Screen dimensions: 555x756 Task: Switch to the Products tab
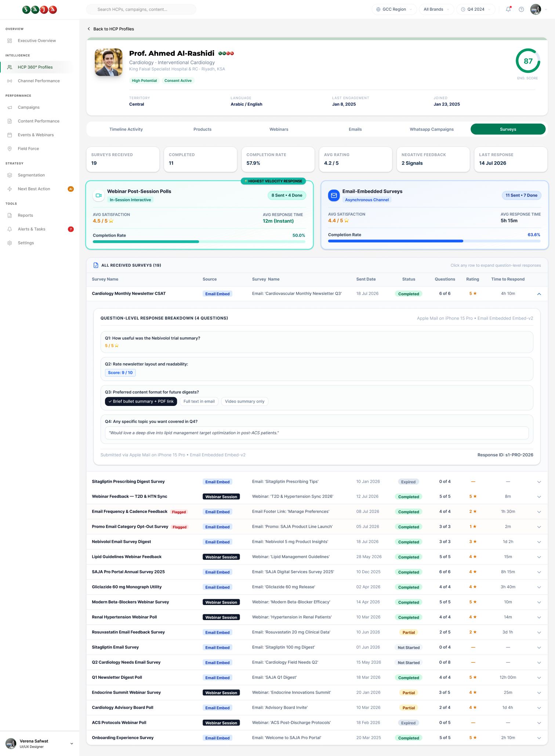(202, 129)
